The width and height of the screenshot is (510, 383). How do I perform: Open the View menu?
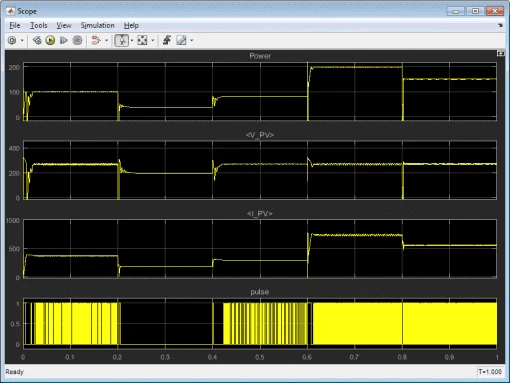[x=64, y=25]
